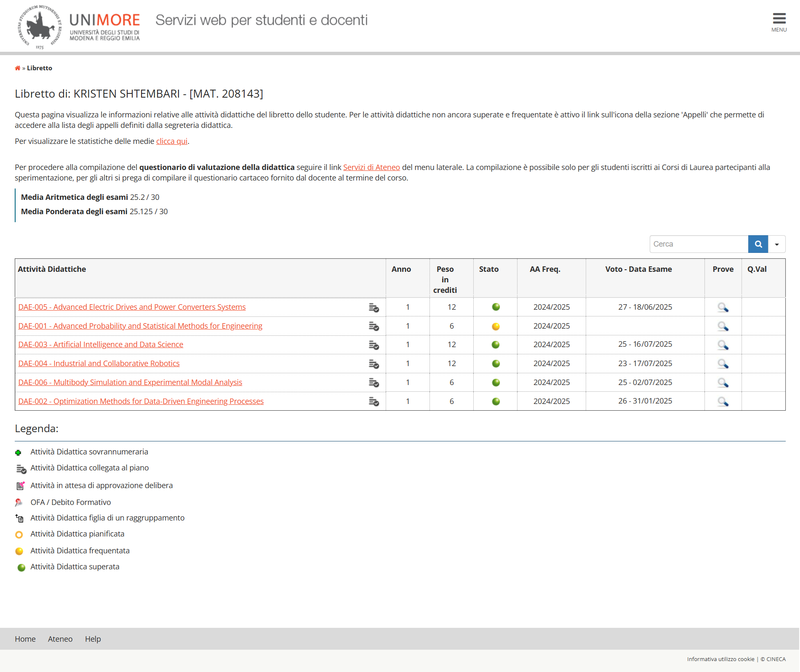
Task: Go to Ateneo footer link
Action: pyautogui.click(x=60, y=639)
